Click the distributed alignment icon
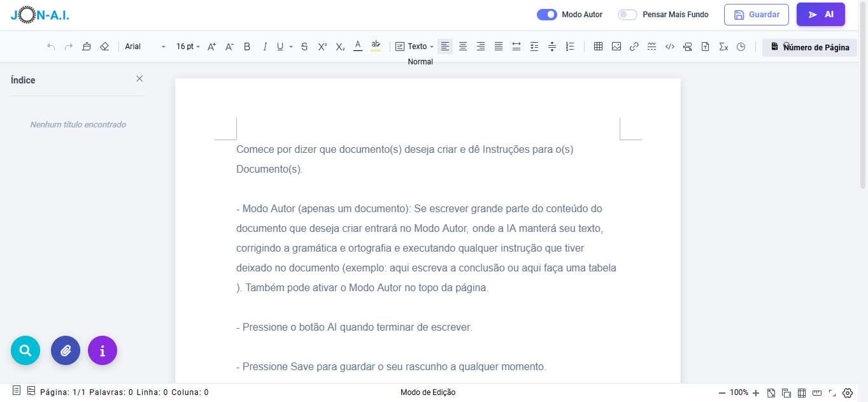The height and width of the screenshot is (402, 868). tap(516, 47)
